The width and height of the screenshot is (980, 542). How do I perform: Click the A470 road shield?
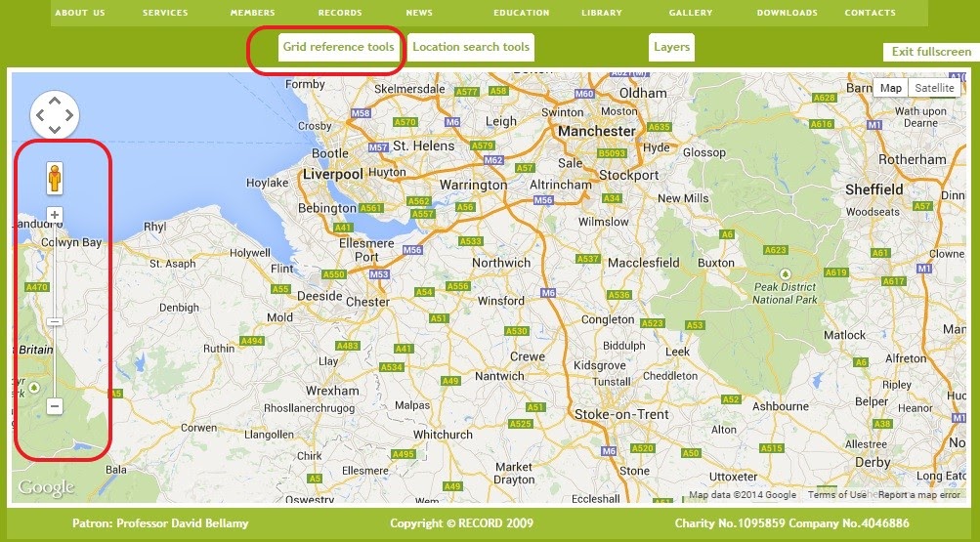[37, 287]
